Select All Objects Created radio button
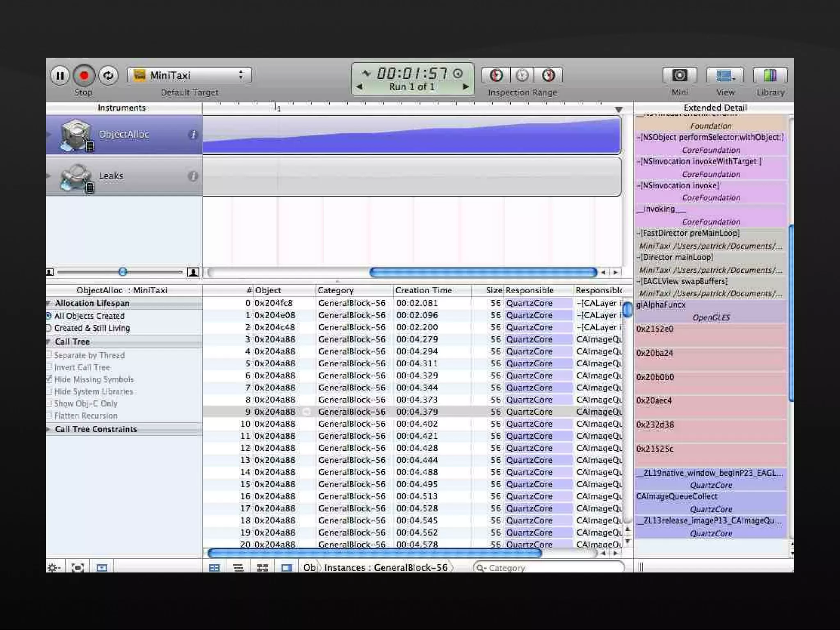Image resolution: width=840 pixels, height=630 pixels. pyautogui.click(x=49, y=316)
